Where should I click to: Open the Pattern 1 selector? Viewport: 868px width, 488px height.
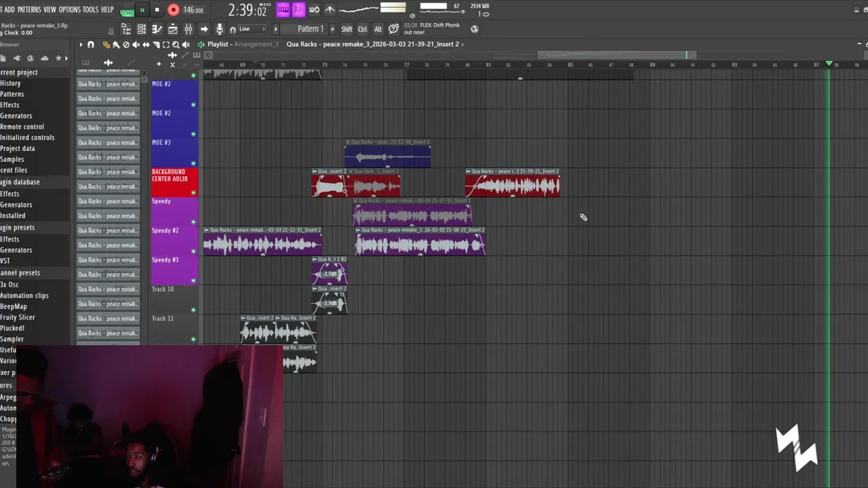coord(309,29)
